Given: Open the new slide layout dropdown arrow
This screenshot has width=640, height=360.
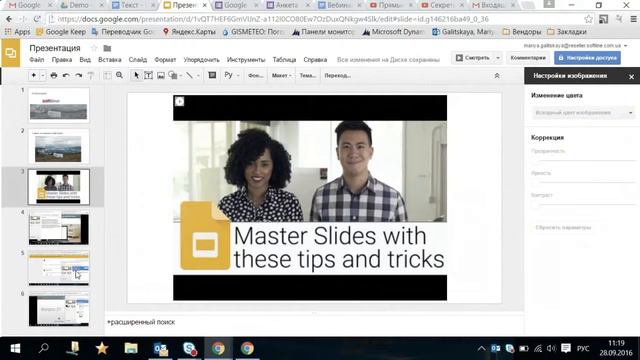Looking at the screenshot, I should [x=42, y=76].
